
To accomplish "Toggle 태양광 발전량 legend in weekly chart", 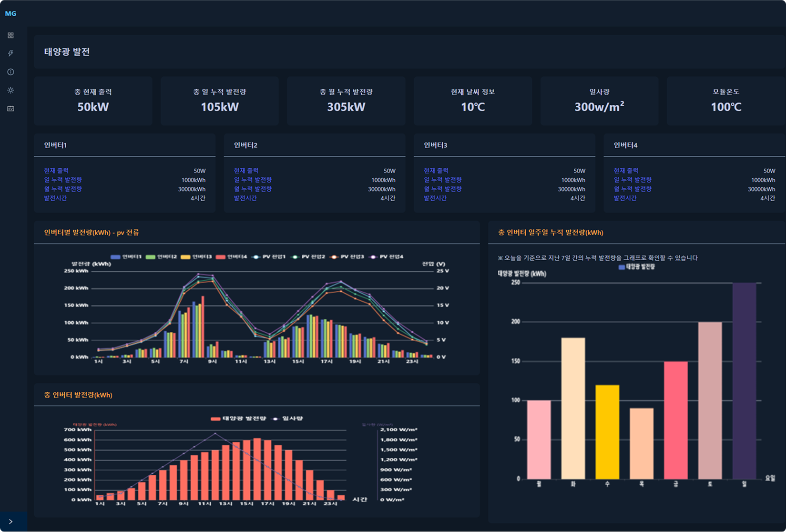I will pyautogui.click(x=637, y=267).
